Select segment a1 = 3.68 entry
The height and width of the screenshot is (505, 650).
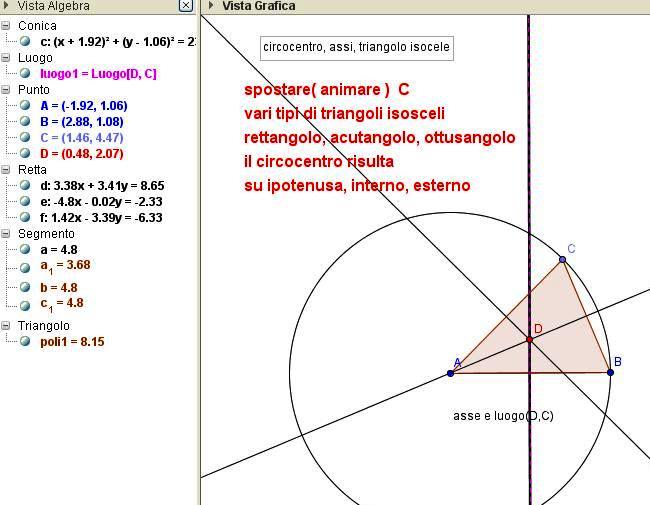(65, 267)
